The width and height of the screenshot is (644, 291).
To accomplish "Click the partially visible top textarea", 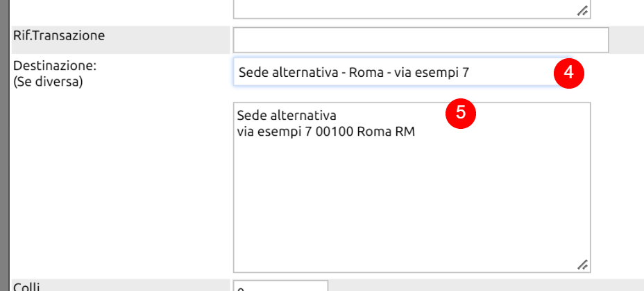I will (x=412, y=9).
